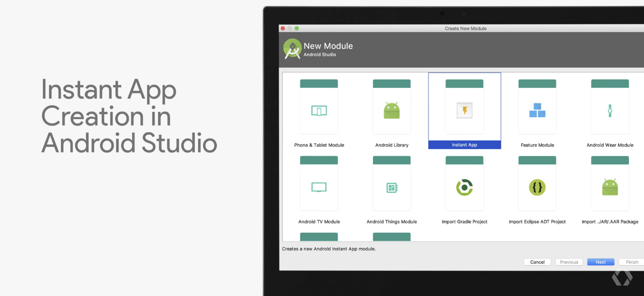Screen dimensions: 644x296
Task: Click the highlighted 'Instant App' label
Action: click(464, 145)
